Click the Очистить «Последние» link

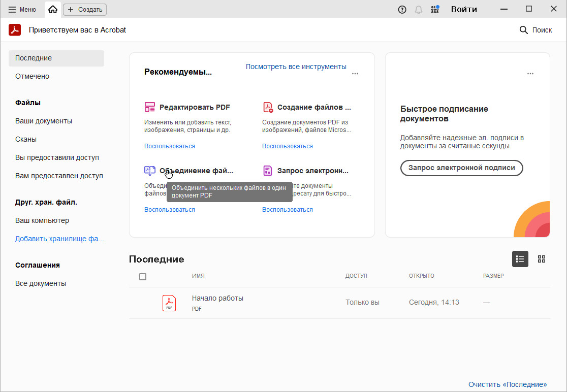coord(508,384)
